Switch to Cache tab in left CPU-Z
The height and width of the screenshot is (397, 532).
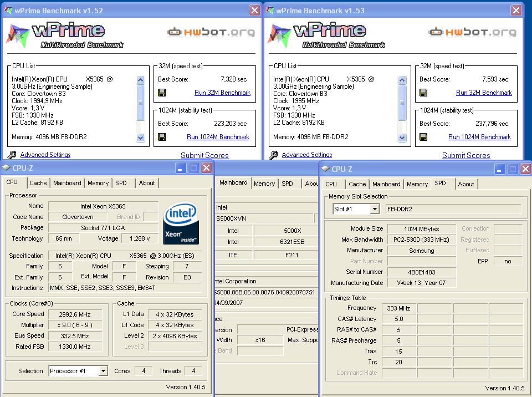click(38, 183)
